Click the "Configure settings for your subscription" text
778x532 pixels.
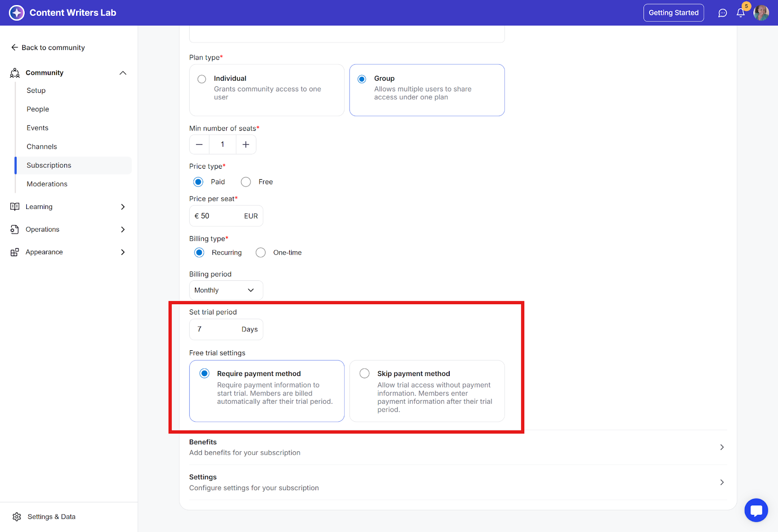[x=254, y=488]
